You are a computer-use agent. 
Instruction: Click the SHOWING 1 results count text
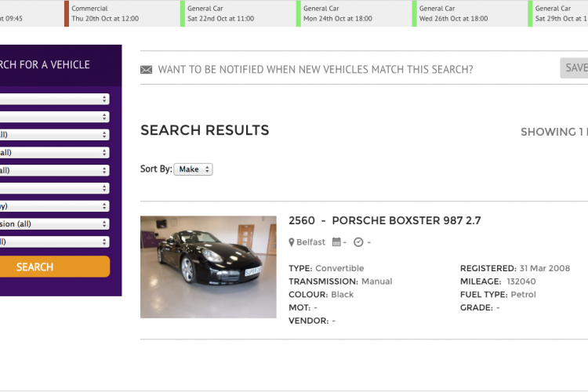pyautogui.click(x=554, y=132)
